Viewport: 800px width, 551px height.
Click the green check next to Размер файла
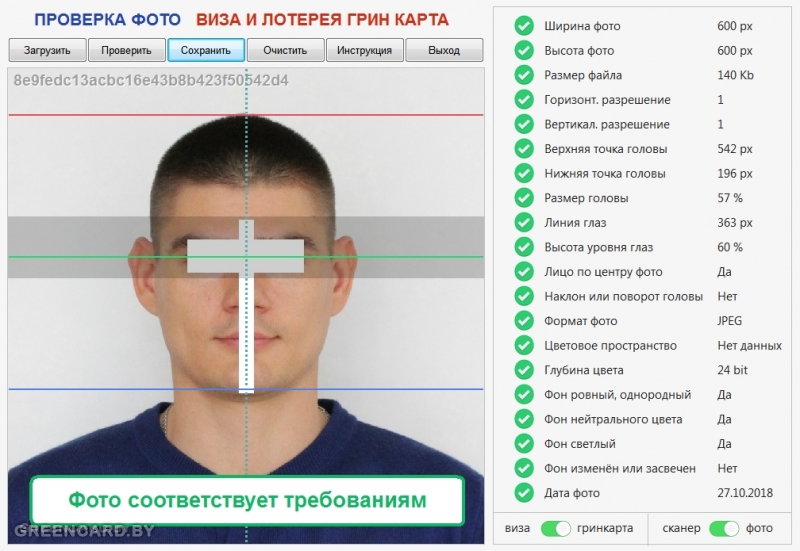point(524,75)
